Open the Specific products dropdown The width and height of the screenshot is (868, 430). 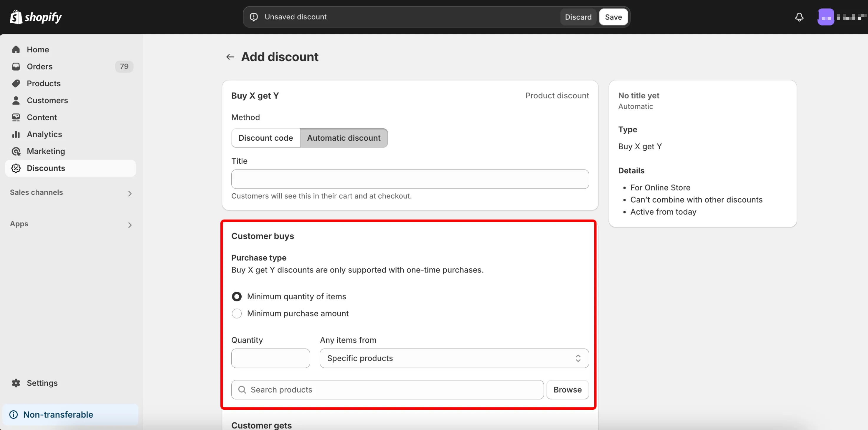(x=454, y=358)
